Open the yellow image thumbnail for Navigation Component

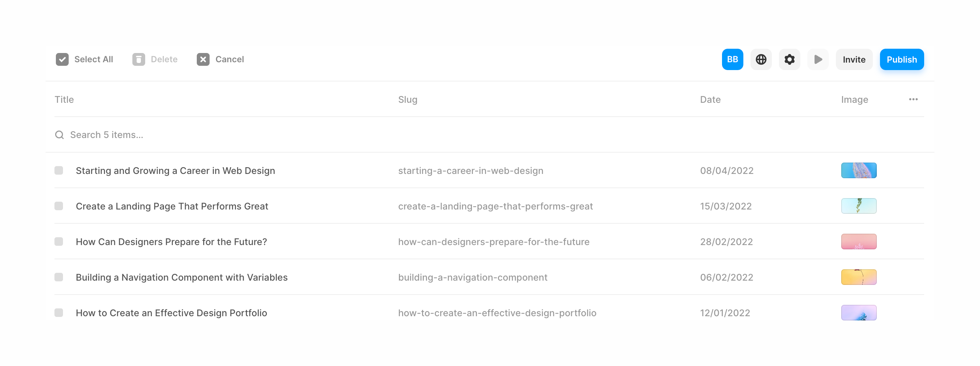859,277
